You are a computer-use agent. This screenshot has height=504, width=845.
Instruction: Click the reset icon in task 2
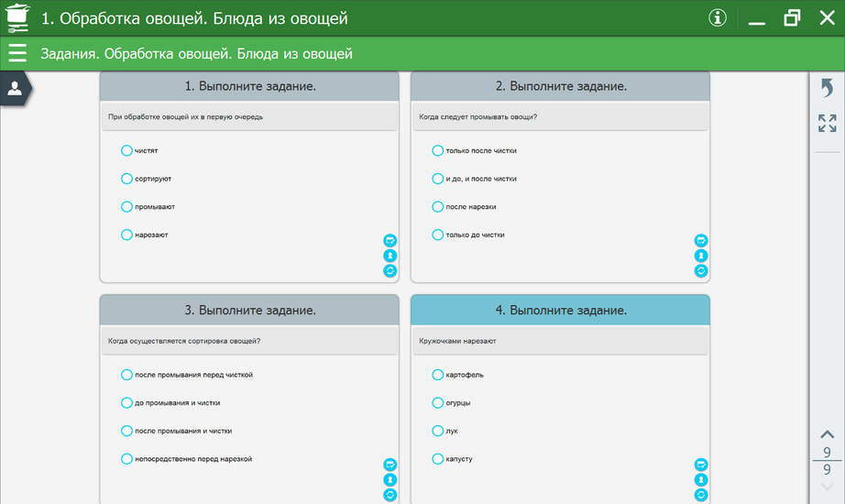pyautogui.click(x=701, y=270)
